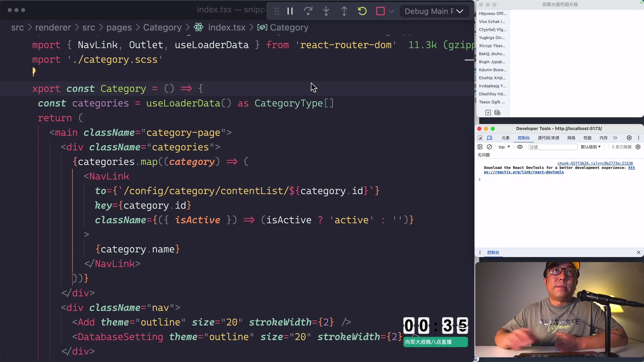This screenshot has height=362, width=644.
Task: Open the Debug Main configuration dropdown
Action: 460,11
